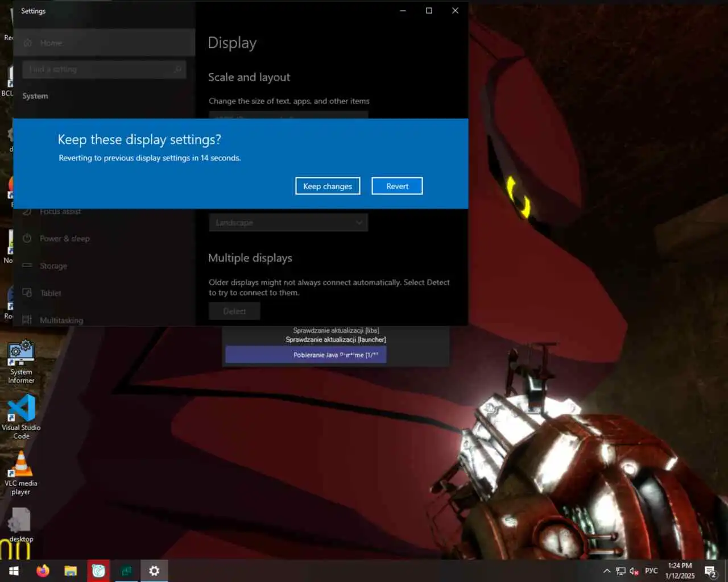Click the Detect button under Multiple displays
The height and width of the screenshot is (582, 728).
(234, 311)
